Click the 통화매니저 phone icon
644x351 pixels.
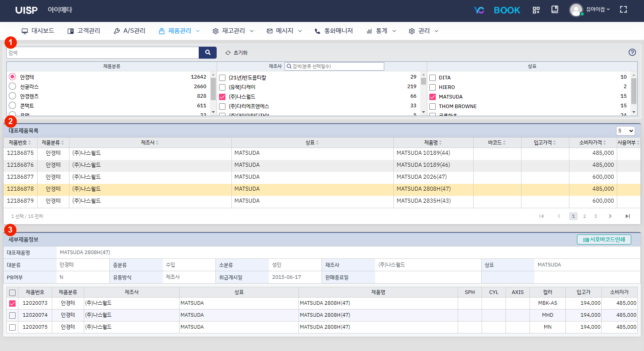click(x=318, y=31)
